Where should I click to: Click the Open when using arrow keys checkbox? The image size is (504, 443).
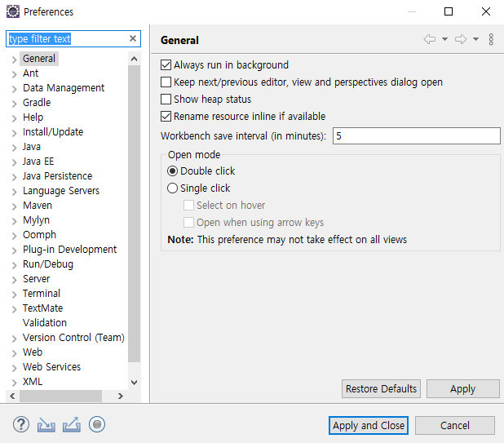pos(188,222)
